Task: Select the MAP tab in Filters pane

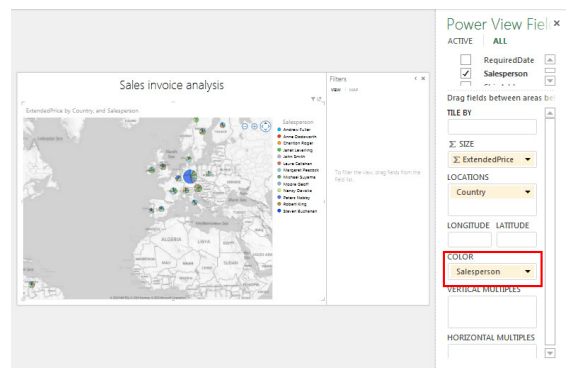Action: [353, 90]
